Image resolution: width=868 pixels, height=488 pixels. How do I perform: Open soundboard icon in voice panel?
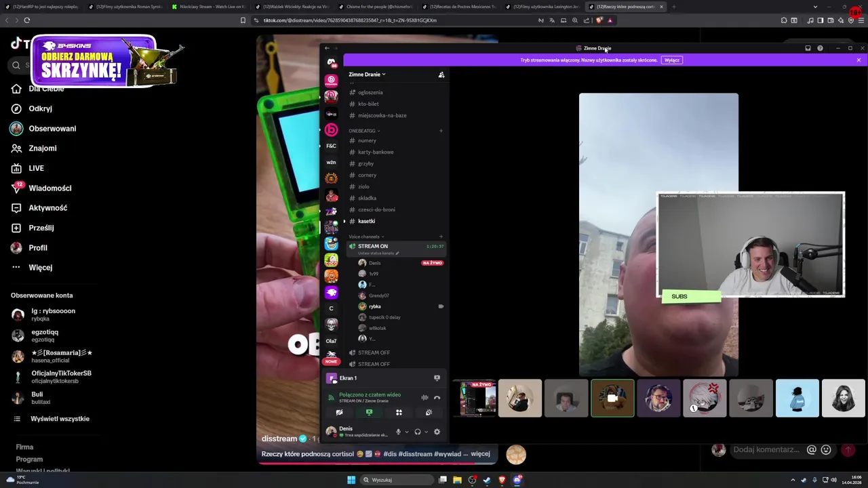tap(429, 413)
